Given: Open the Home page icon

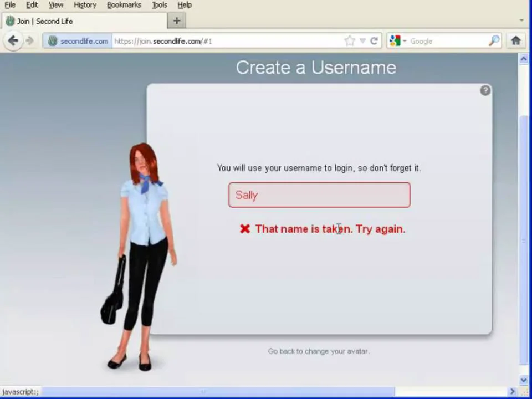Looking at the screenshot, I should (x=516, y=40).
